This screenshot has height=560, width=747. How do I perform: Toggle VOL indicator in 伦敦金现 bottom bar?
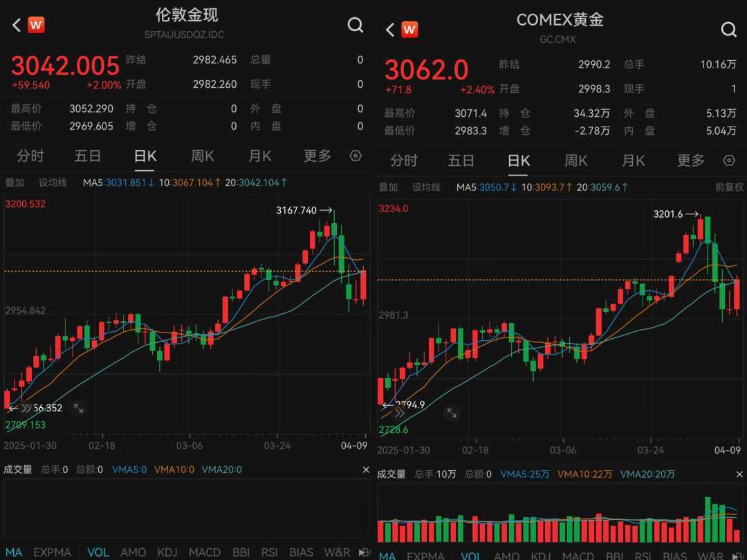click(x=98, y=552)
